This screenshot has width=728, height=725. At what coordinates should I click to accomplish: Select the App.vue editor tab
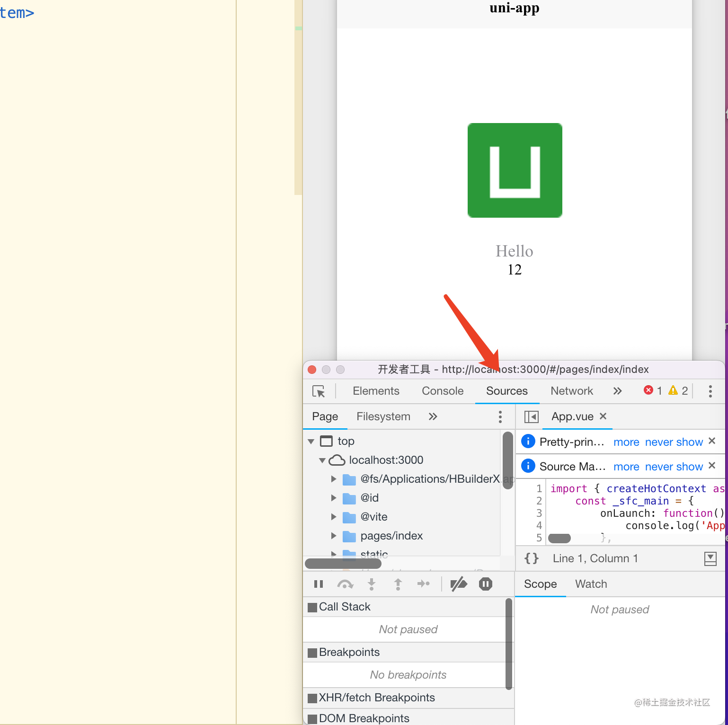coord(572,416)
